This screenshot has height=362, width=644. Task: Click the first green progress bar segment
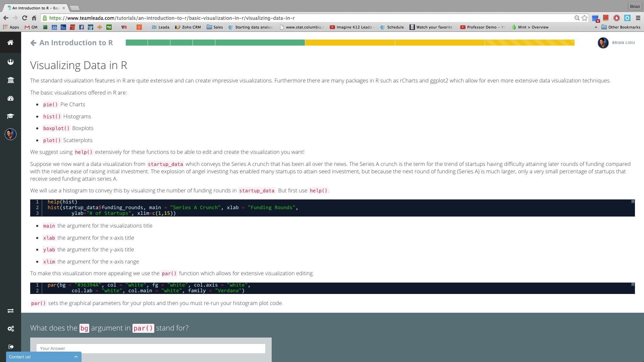pos(137,43)
